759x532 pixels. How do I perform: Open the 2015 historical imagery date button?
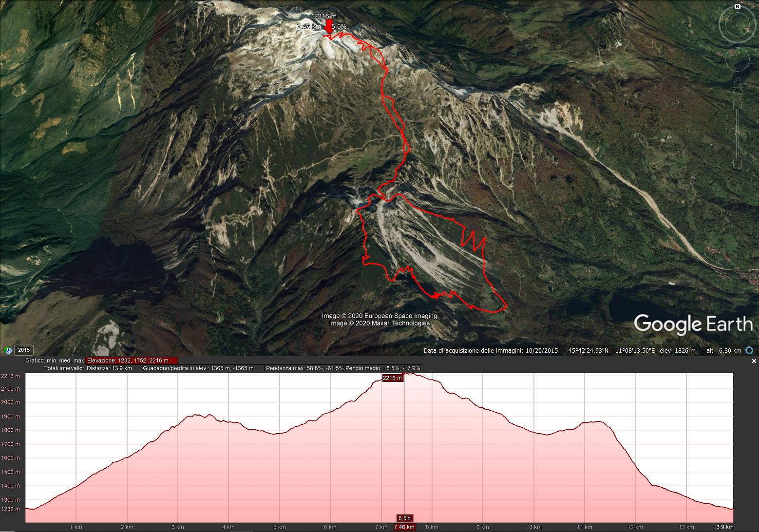24,350
